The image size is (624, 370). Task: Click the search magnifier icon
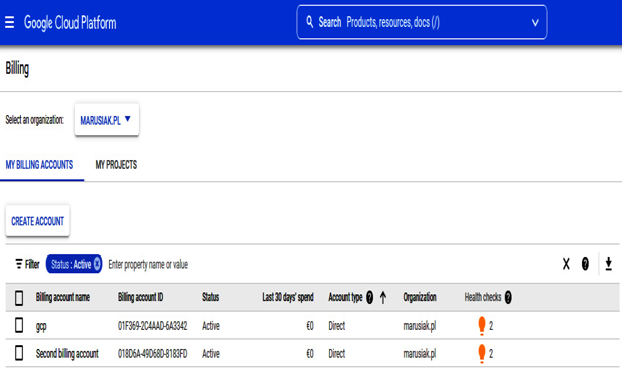310,21
